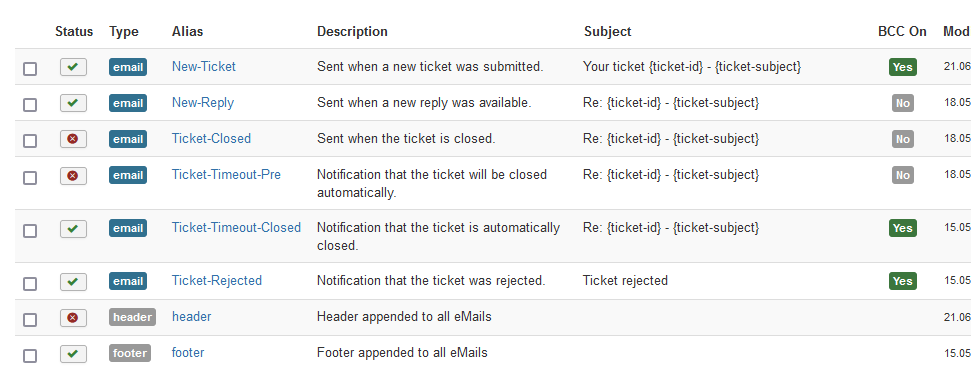971x383 pixels.
Task: Sort by the Status column header
Action: coord(74,32)
